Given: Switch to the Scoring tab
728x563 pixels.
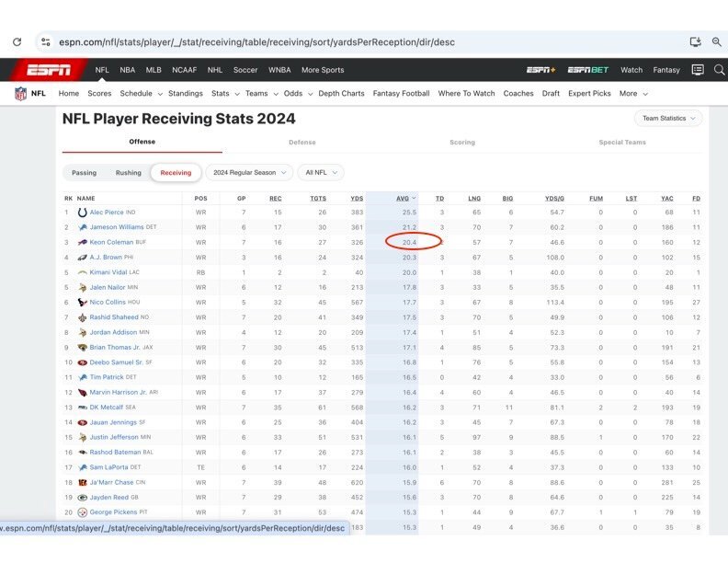Looking at the screenshot, I should click(462, 143).
